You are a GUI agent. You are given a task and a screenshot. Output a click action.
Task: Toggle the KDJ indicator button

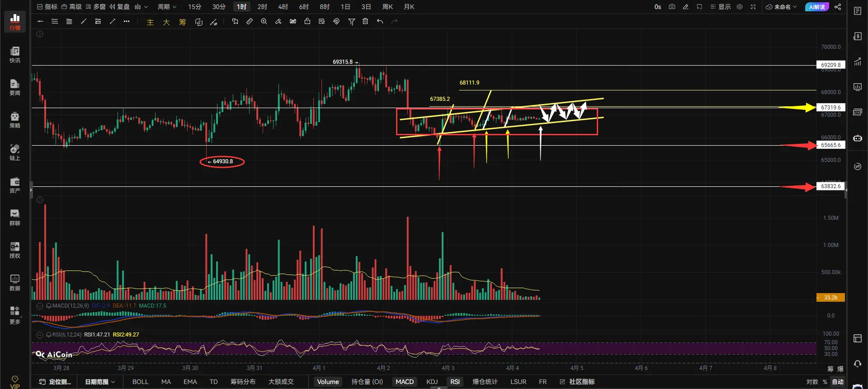pyautogui.click(x=432, y=382)
